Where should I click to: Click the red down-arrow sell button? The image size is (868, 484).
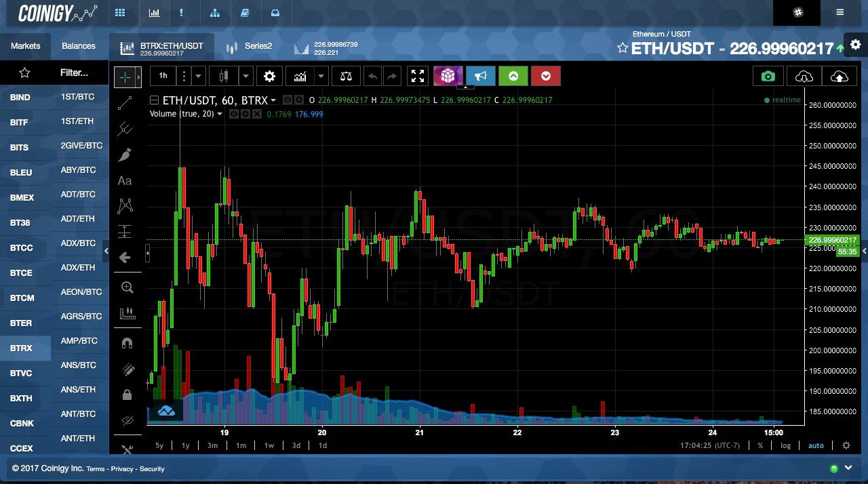tap(546, 76)
